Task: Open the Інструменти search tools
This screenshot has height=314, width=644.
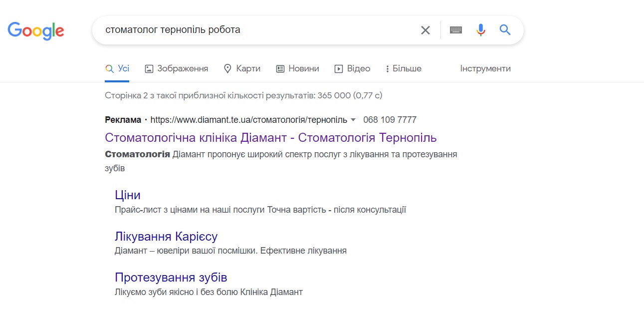Action: (485, 68)
